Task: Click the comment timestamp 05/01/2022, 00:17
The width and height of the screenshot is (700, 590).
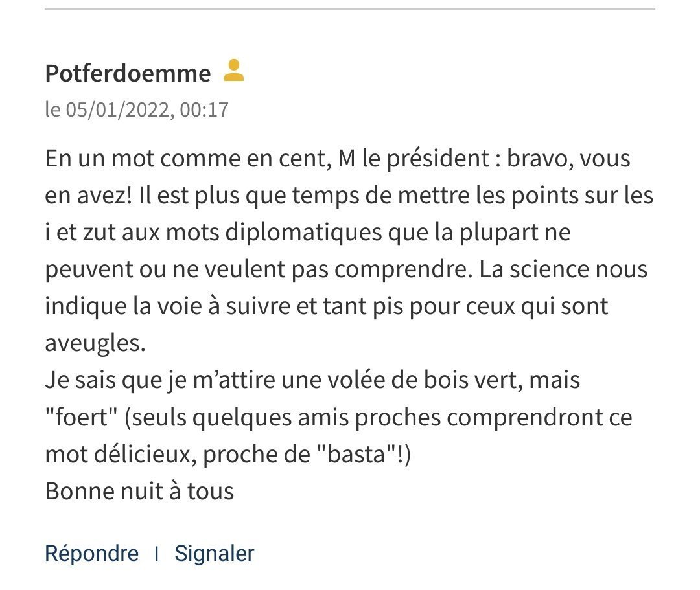Action: coord(147,109)
